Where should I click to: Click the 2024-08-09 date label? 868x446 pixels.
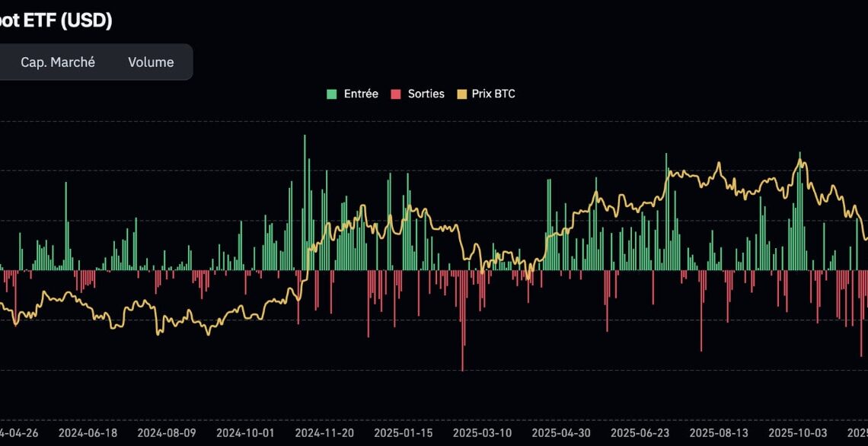coord(168,432)
